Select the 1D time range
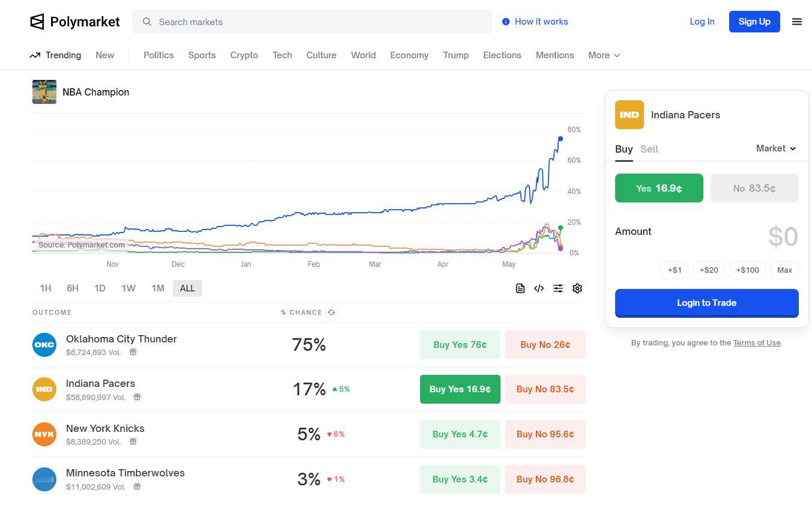 (x=100, y=288)
